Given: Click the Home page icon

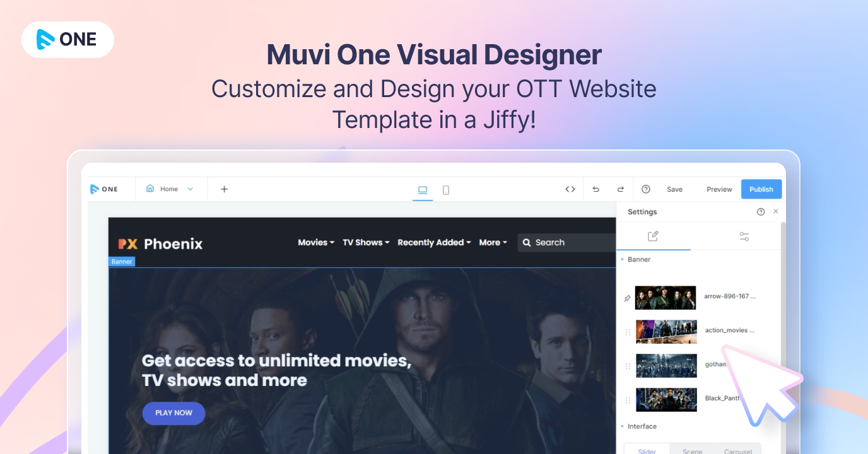Looking at the screenshot, I should (x=150, y=189).
